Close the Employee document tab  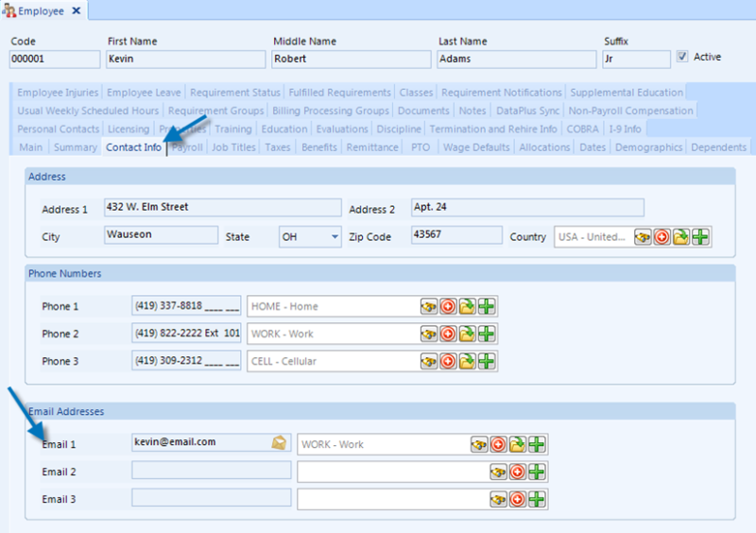(75, 10)
